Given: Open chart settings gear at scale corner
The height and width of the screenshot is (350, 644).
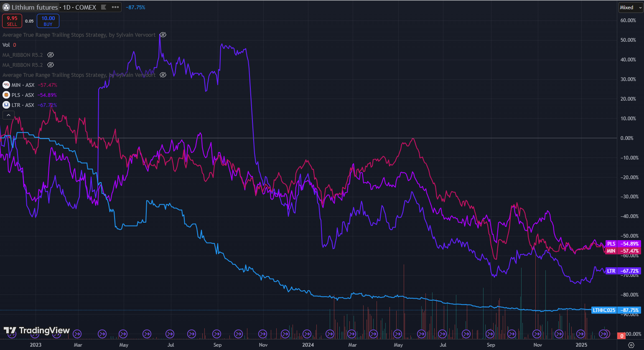Looking at the screenshot, I should click(x=631, y=345).
